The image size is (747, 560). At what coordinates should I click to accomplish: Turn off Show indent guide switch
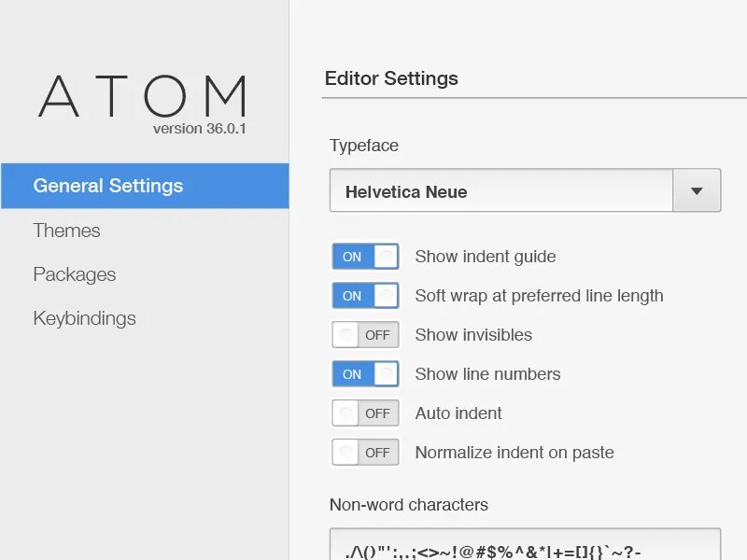pyautogui.click(x=365, y=256)
